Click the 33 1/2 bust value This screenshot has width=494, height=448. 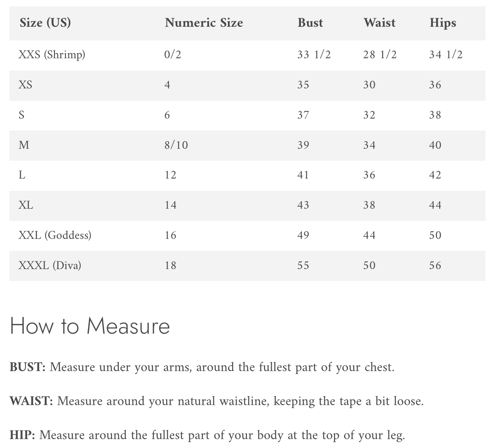tap(314, 55)
